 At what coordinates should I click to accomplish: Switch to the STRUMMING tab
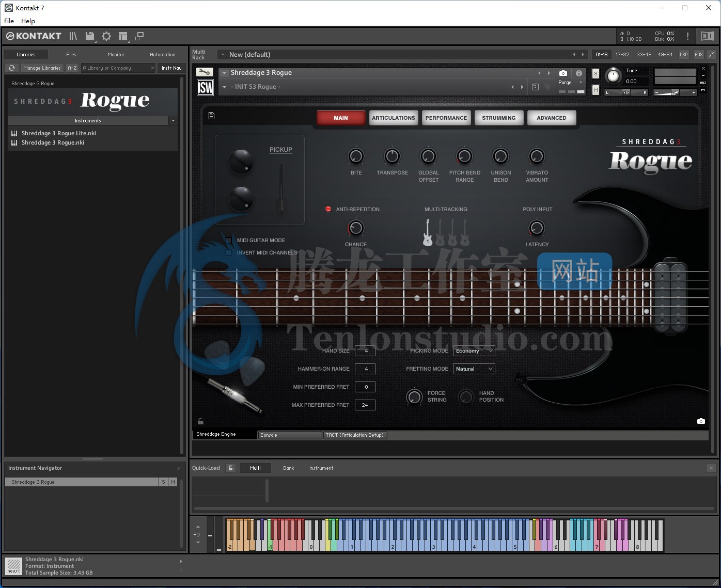[499, 118]
